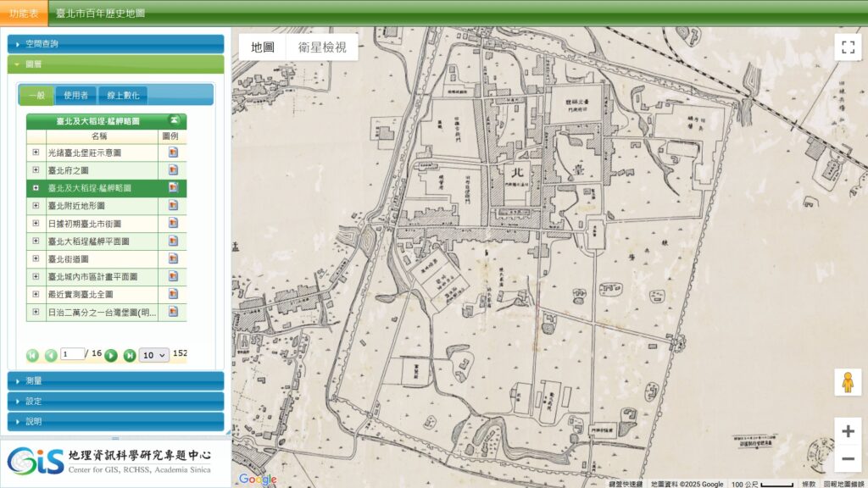Open 回報地圖錯誤 link
This screenshot has height=488, width=868.
click(844, 484)
